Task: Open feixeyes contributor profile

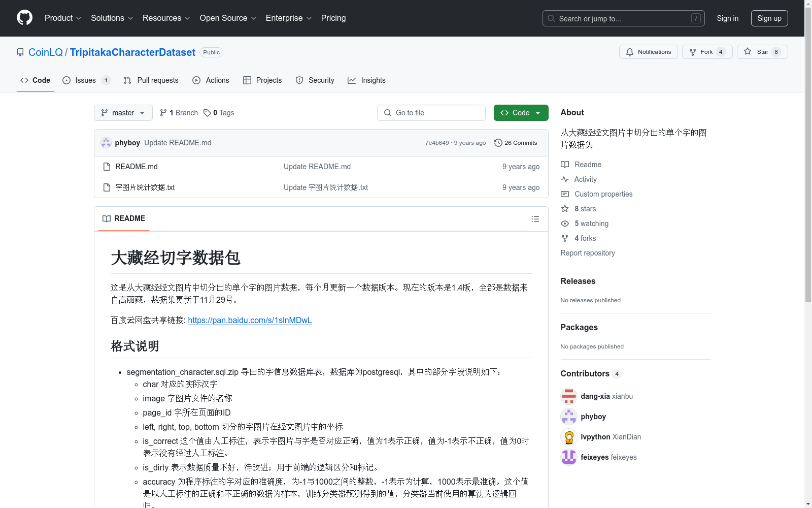Action: [609, 457]
